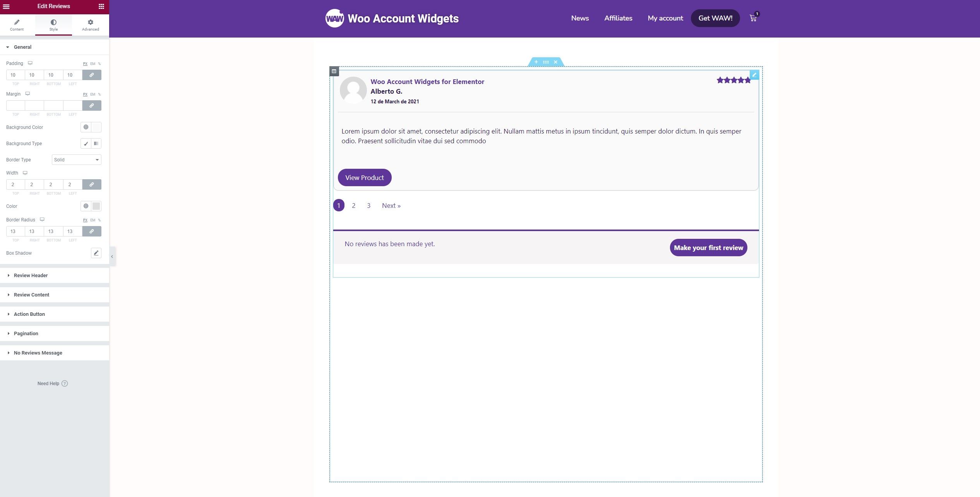The height and width of the screenshot is (497, 980).
Task: Click the section drag handle icon
Action: coord(546,62)
